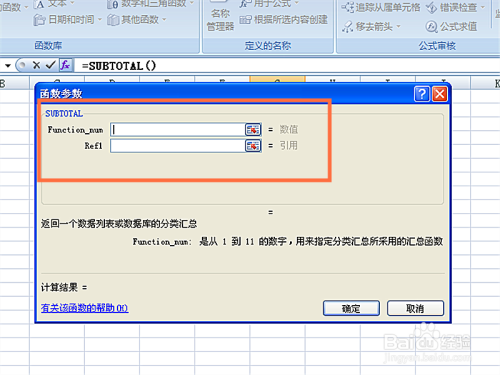
Task: Open the 有关该函数的帮助 link
Action: coord(84,308)
